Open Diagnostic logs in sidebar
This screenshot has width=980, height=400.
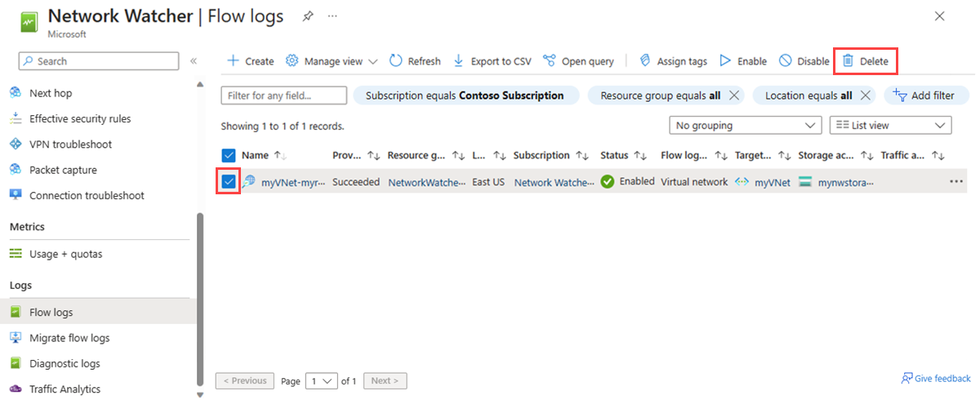[x=65, y=363]
